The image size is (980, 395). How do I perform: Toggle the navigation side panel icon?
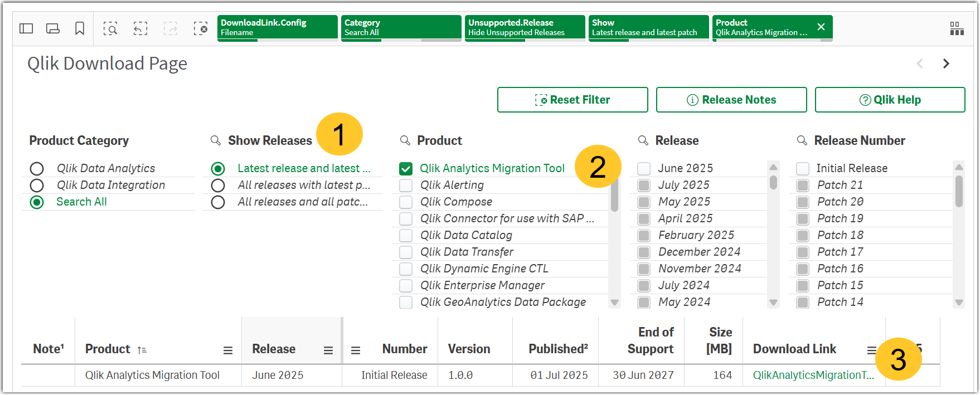[26, 28]
